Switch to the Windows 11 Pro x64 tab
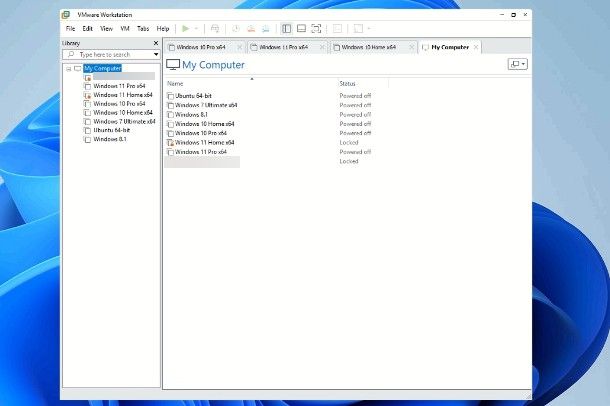The width and height of the screenshot is (610, 406). coord(280,47)
